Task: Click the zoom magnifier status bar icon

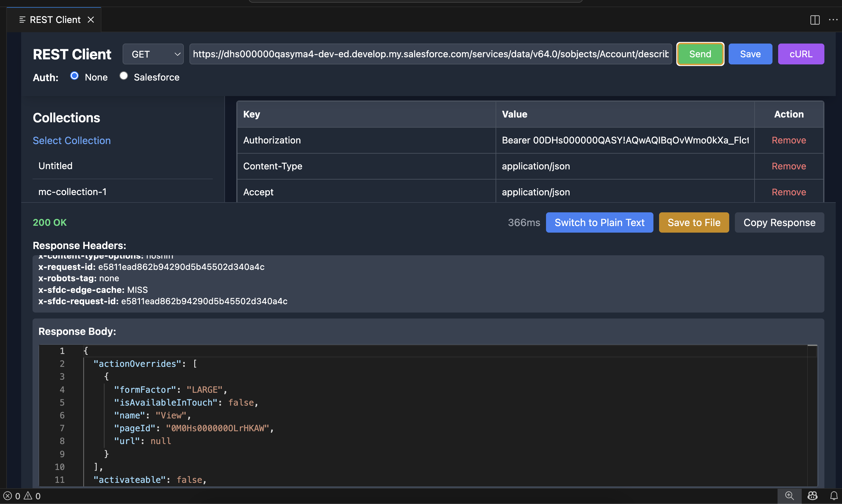Action: coord(789,496)
